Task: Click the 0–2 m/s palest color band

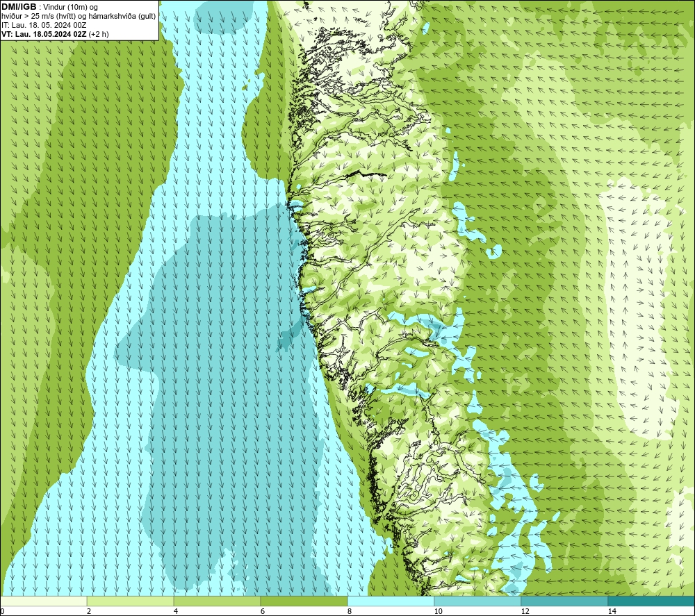Action: (x=43, y=601)
